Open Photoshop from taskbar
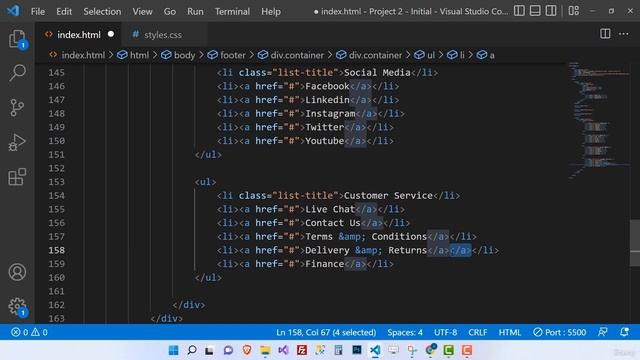Screen dimensions: 640x360 pos(357,350)
